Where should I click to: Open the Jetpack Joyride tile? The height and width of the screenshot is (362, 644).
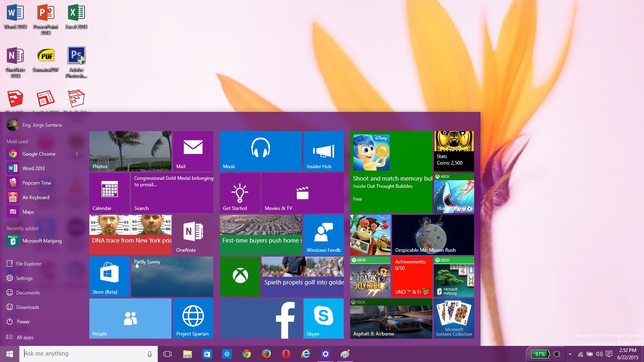[370, 277]
